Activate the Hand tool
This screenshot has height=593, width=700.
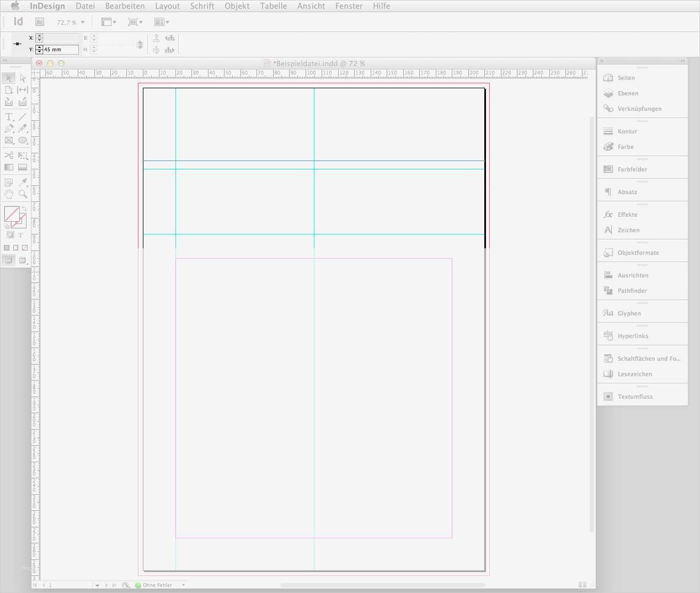coord(9,194)
